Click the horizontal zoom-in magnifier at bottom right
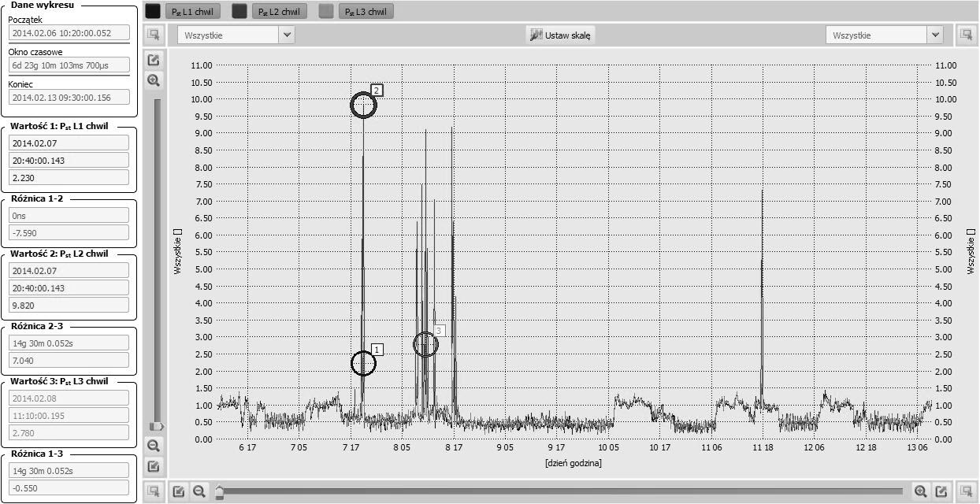The width and height of the screenshot is (980, 504). click(x=920, y=491)
